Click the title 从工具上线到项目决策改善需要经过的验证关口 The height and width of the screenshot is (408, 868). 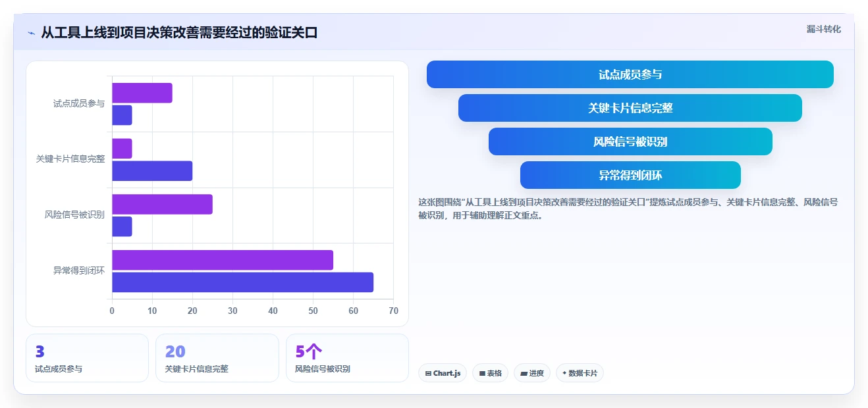(x=179, y=32)
